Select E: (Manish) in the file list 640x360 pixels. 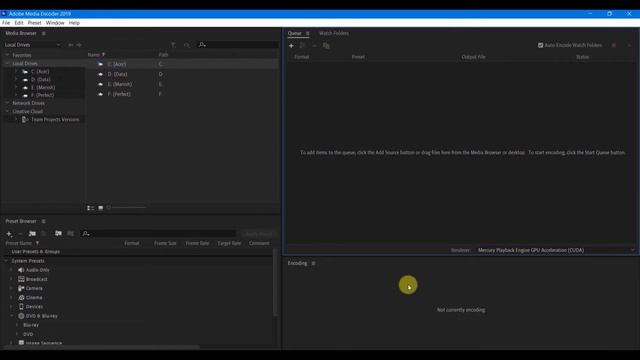[x=119, y=84]
